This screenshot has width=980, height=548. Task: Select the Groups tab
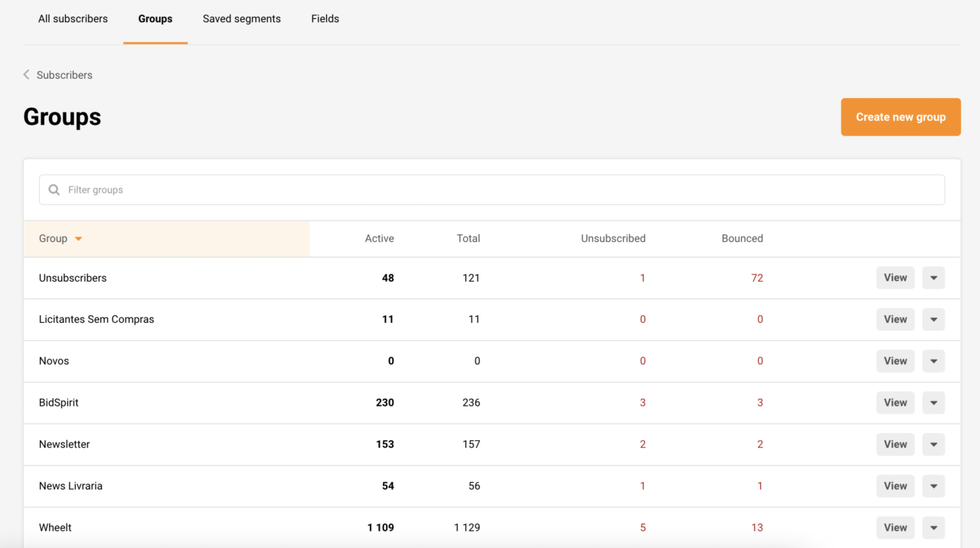[x=155, y=18]
